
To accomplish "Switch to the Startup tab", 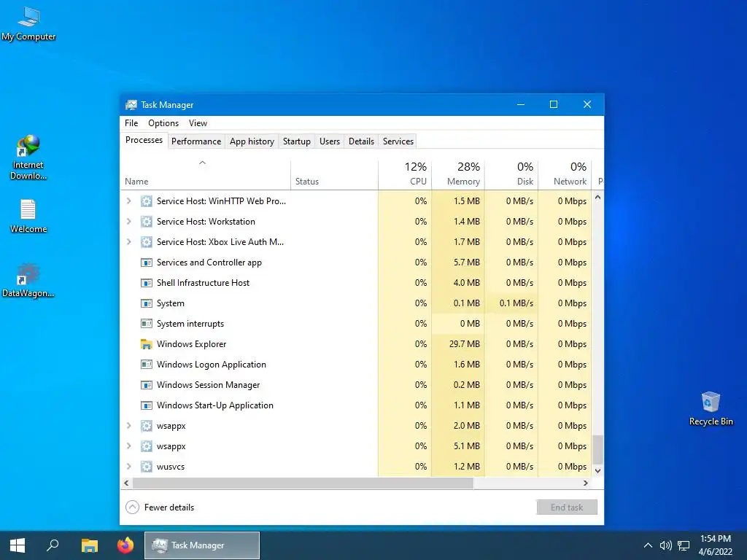I will point(296,141).
